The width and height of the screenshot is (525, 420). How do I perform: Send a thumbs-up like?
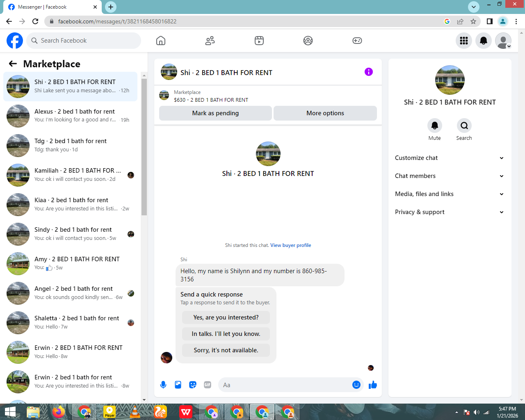[373, 385]
